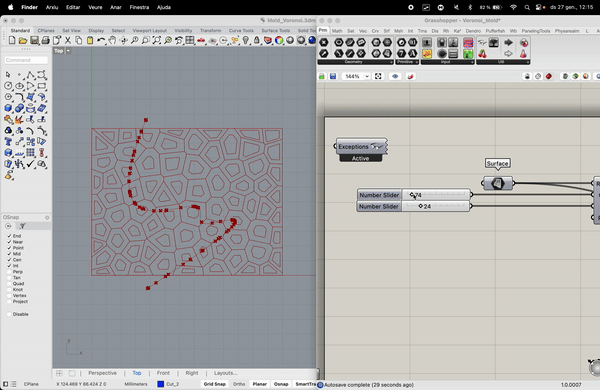This screenshot has height=390, width=600.
Task: Click the solid black arrow icon in Util panel
Action: click(x=508, y=42)
